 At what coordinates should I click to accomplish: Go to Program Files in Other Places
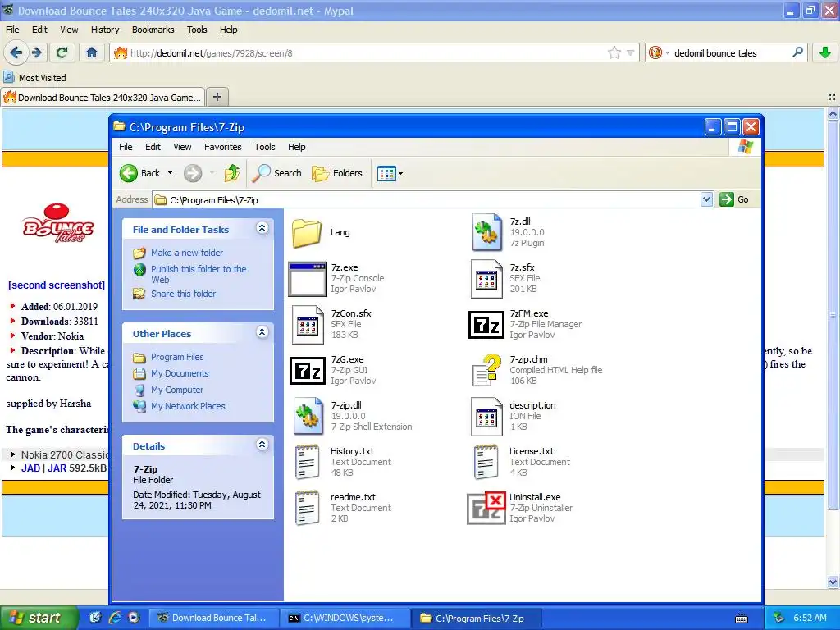coord(177,357)
